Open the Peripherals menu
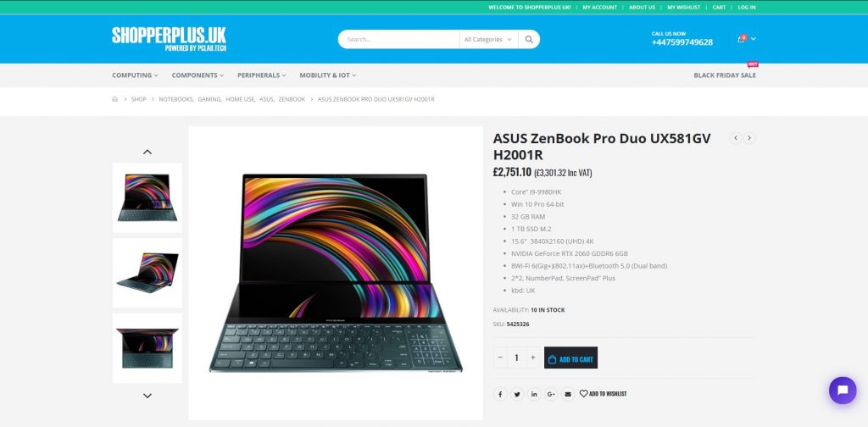Screen dimensions: 868x427 click(x=262, y=75)
